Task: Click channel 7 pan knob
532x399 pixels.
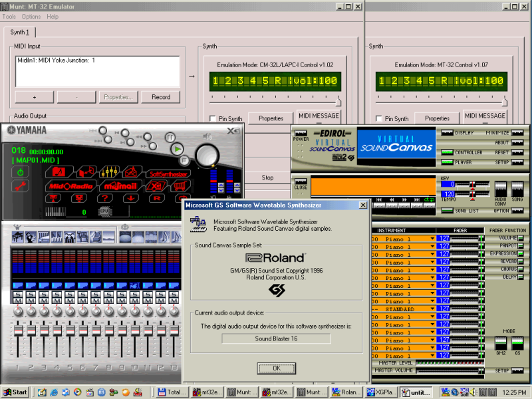Action: click(96, 311)
